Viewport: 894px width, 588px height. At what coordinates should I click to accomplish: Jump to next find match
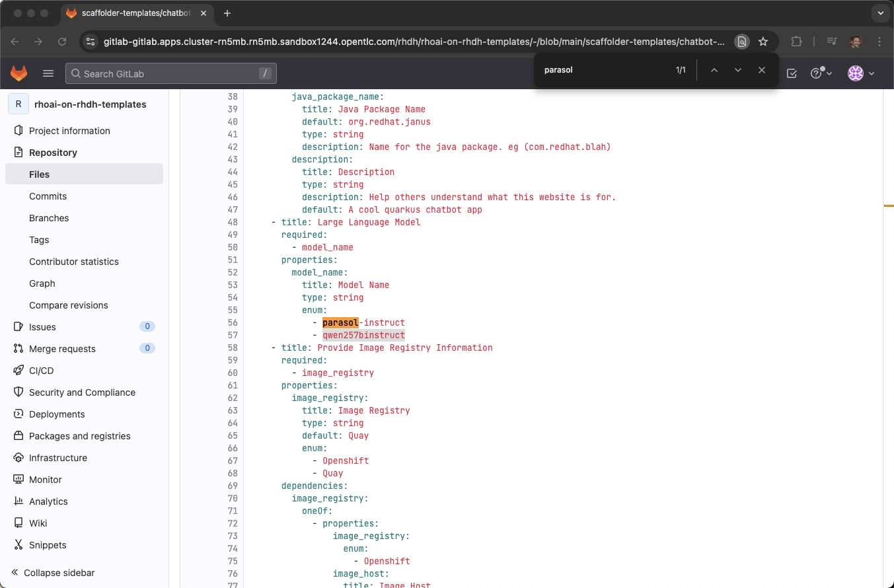(738, 70)
